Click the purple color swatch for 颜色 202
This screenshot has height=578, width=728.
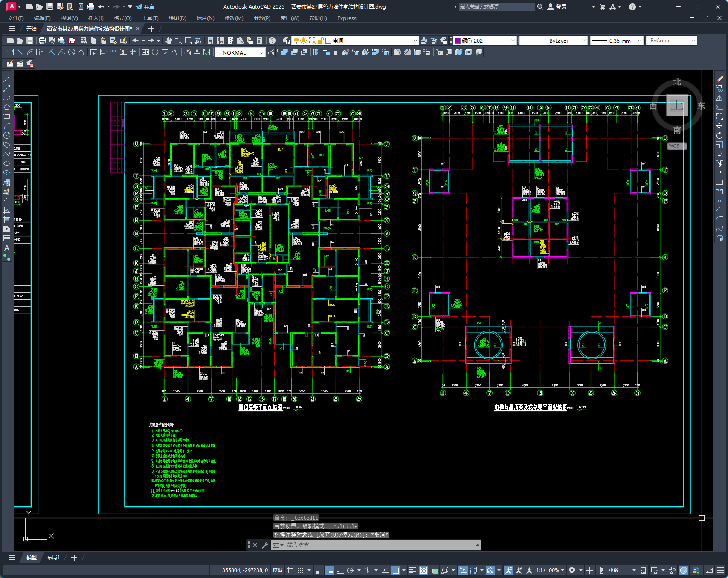click(458, 41)
